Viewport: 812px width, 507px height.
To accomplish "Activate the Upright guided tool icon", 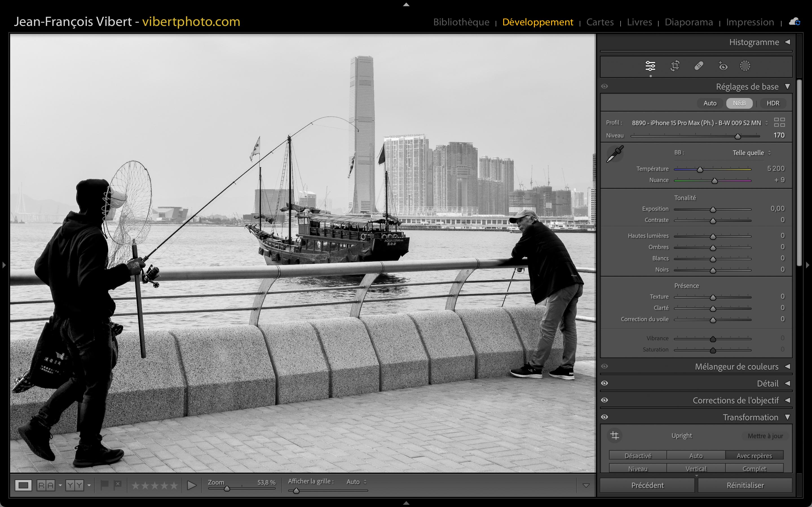I will (615, 435).
